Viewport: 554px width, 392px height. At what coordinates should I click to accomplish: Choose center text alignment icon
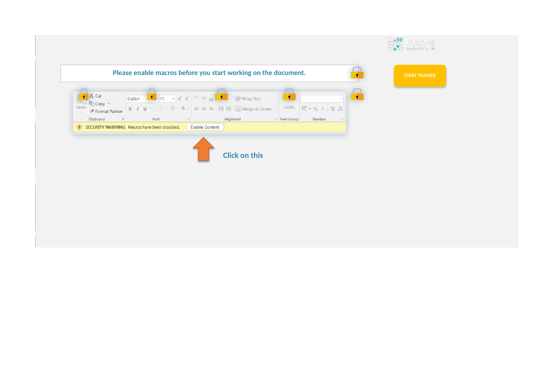tap(204, 109)
